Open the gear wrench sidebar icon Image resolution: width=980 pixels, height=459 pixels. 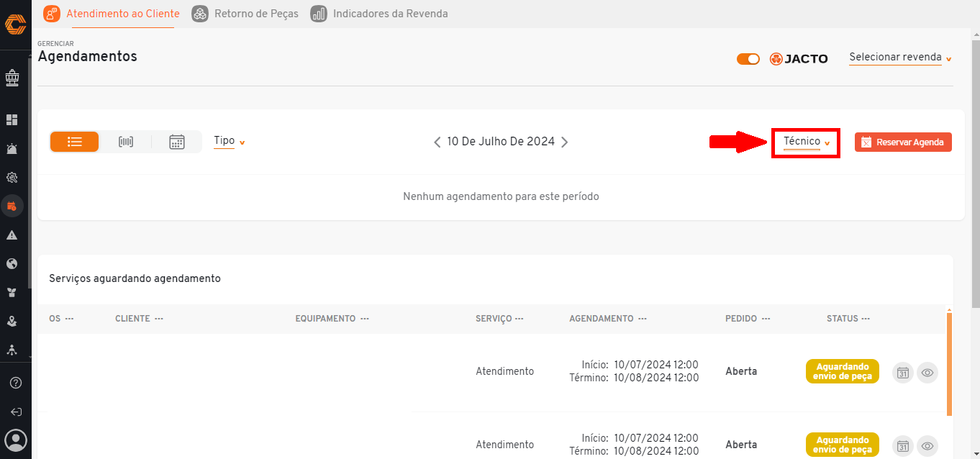click(x=12, y=178)
